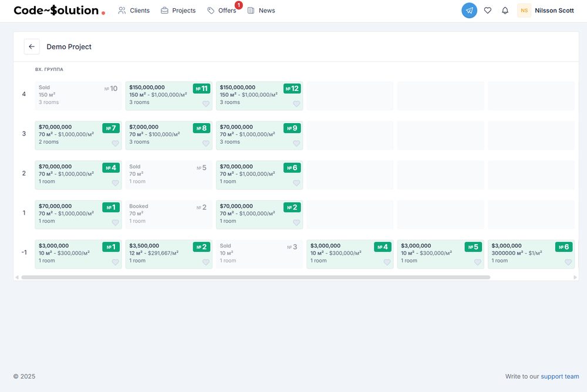Viewport: 587px width, 392px height.
Task: Click green badge №9
Action: [x=292, y=129]
